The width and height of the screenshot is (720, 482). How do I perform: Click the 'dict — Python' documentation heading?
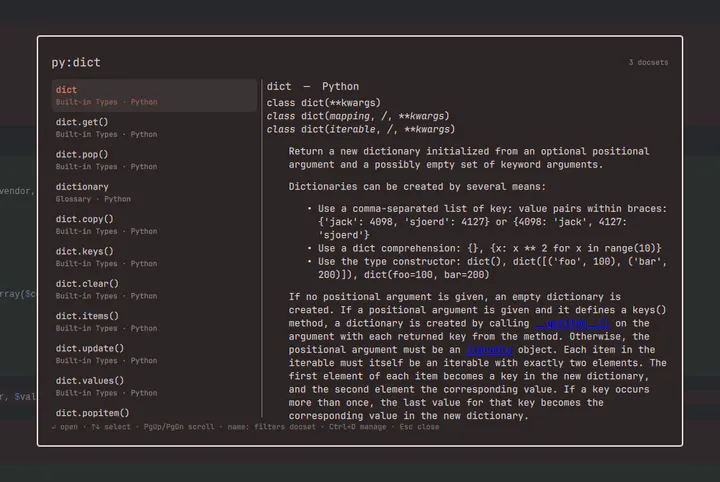click(313, 86)
